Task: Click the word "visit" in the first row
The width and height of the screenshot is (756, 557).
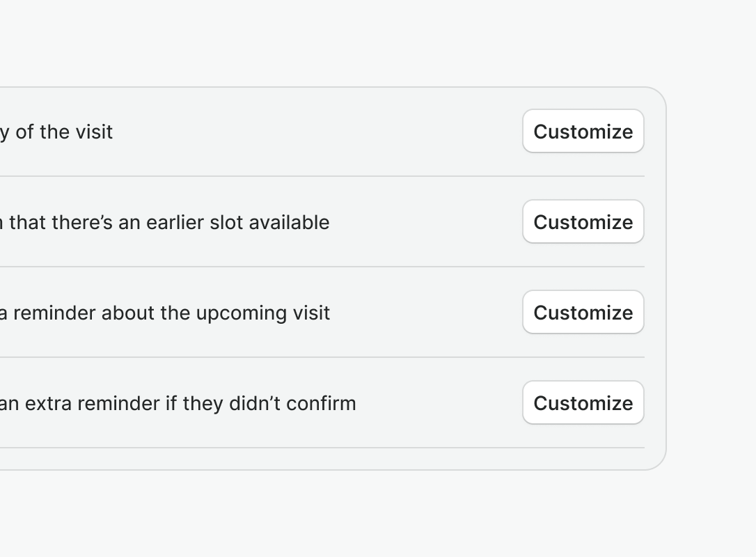Action: coord(95,132)
